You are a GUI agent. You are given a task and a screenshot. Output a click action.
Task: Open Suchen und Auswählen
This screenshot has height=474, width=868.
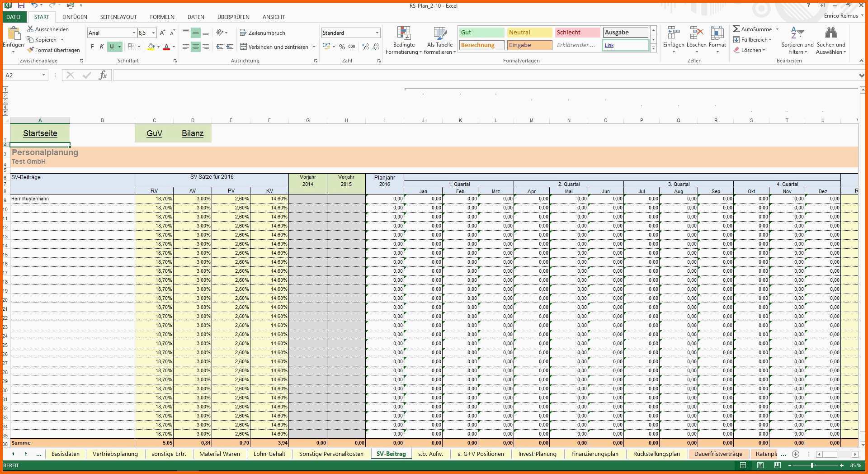(x=832, y=40)
